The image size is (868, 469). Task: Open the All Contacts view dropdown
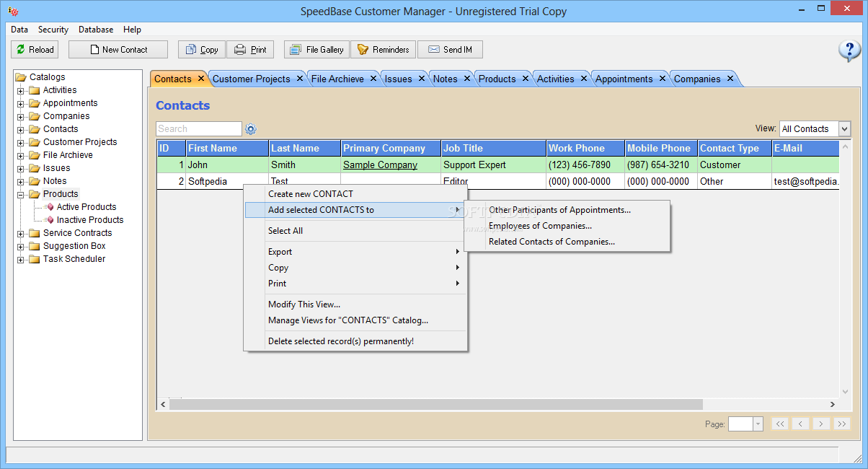click(x=845, y=129)
